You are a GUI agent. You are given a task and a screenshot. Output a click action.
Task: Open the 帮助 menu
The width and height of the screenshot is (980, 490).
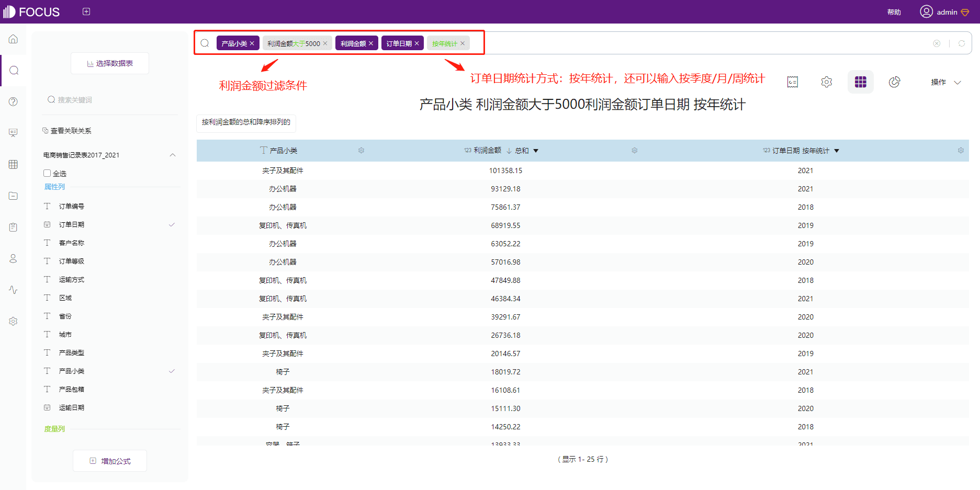894,12
